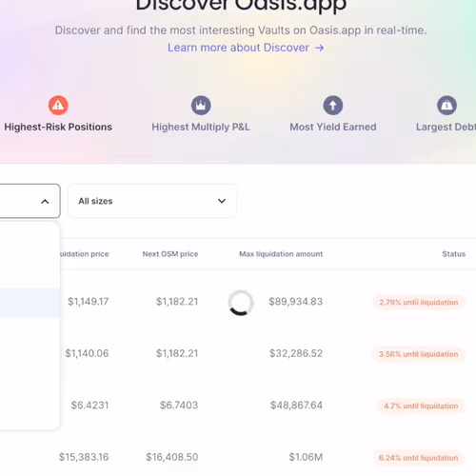
Task: Select the $1.06M max liquidation amount
Action: pos(306,457)
